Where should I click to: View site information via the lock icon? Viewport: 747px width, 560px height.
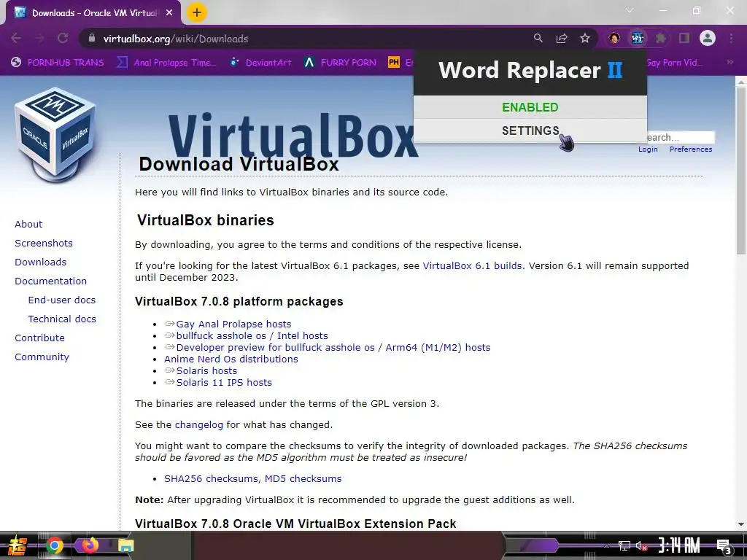click(x=92, y=38)
